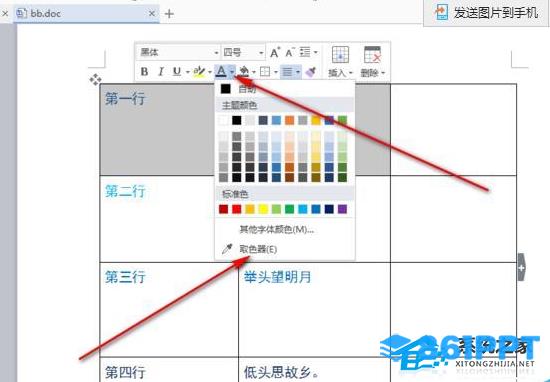Click the table borders icon
Image resolution: width=550 pixels, height=382 pixels.
point(265,72)
